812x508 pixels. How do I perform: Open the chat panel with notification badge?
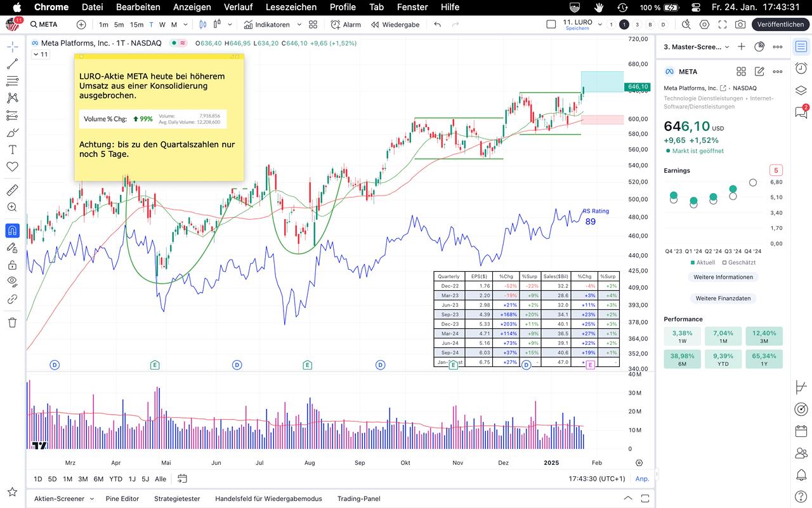[801, 112]
